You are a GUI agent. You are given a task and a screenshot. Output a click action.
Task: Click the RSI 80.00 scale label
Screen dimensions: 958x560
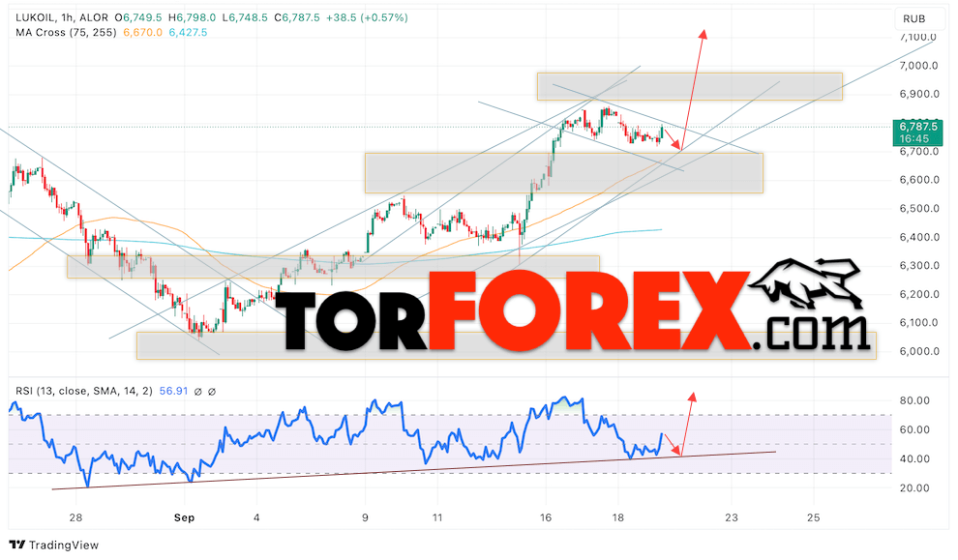(914, 400)
